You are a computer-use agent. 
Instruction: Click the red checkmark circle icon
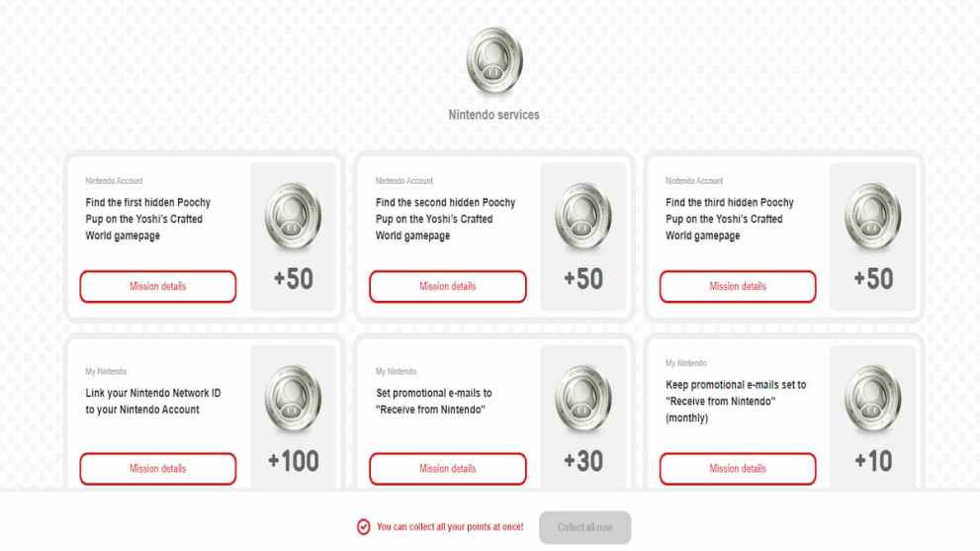pos(365,527)
